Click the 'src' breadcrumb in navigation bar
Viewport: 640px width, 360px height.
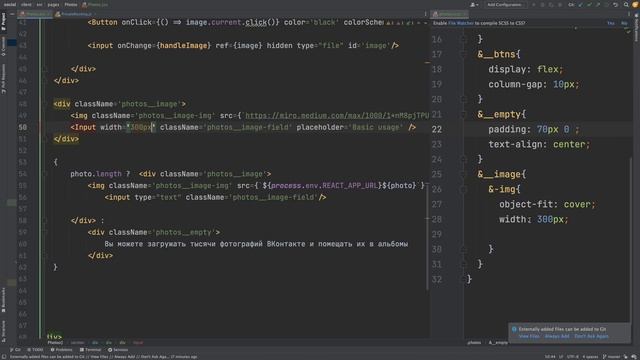pos(40,4)
